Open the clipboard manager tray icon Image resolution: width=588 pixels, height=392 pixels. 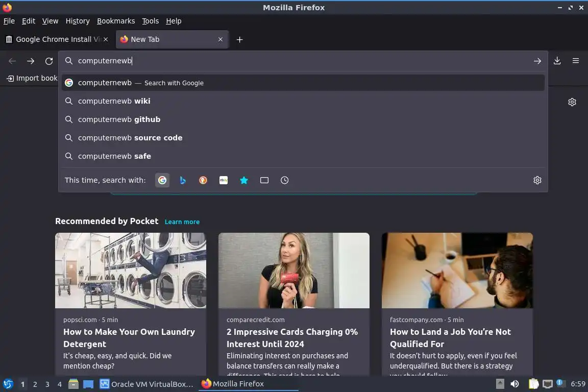tap(533, 384)
